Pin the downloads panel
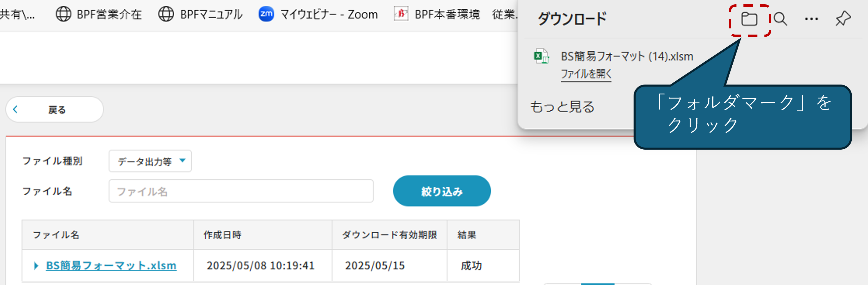The image size is (868, 285). pos(843,19)
